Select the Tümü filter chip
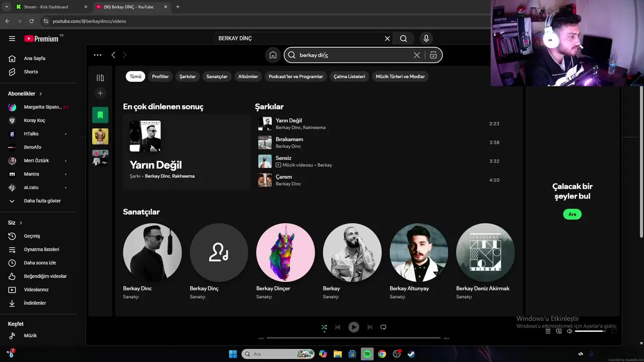 click(135, 76)
